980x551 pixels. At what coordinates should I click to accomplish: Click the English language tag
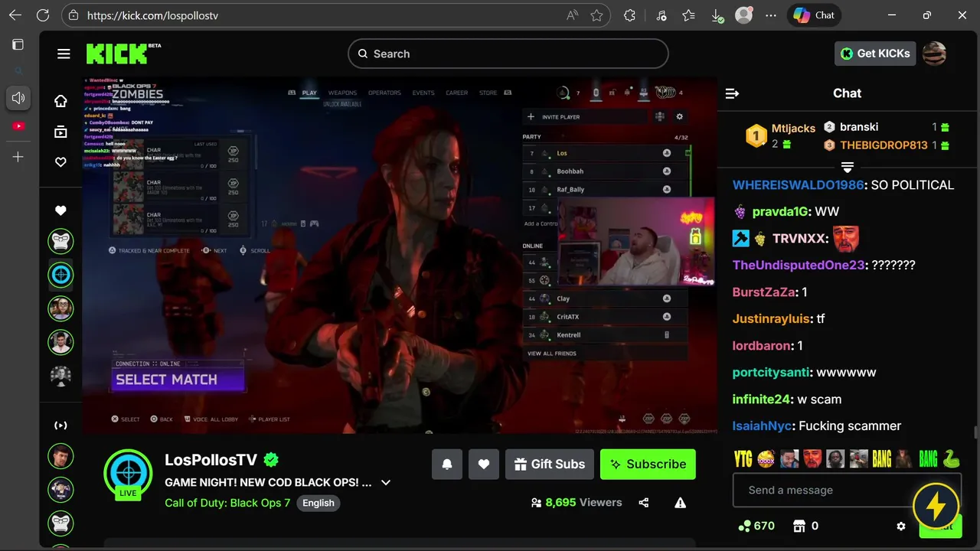point(318,503)
